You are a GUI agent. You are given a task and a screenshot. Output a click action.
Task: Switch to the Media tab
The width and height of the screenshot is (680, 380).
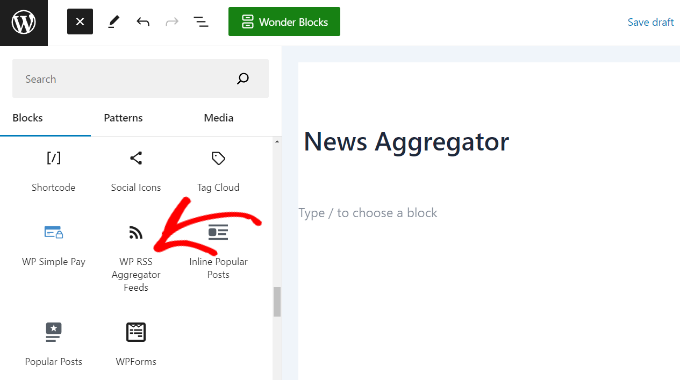[219, 118]
